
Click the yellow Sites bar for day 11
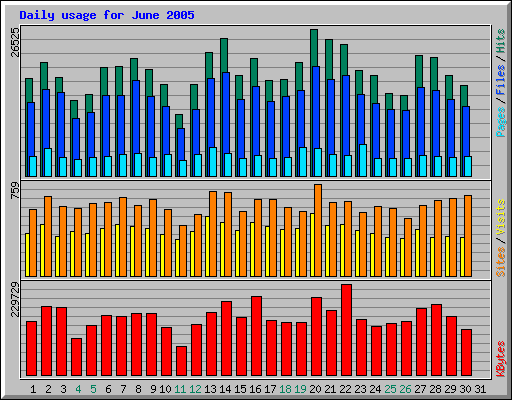(x=177, y=258)
